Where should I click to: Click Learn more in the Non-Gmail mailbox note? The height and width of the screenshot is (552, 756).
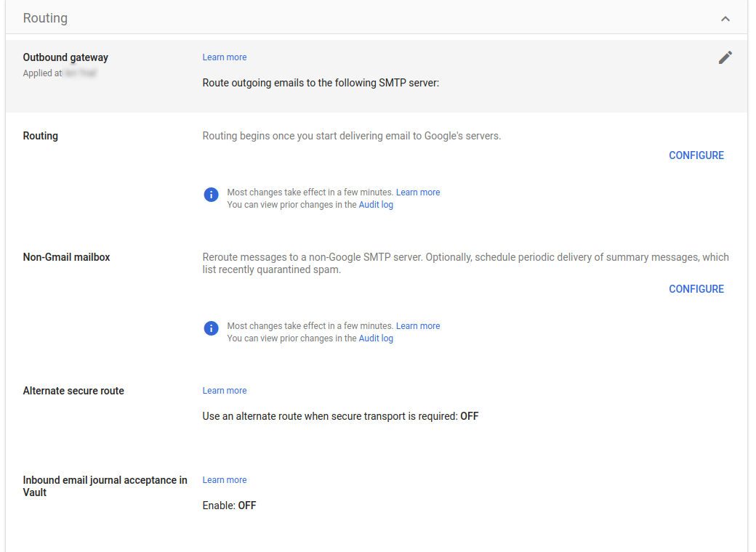[418, 325]
